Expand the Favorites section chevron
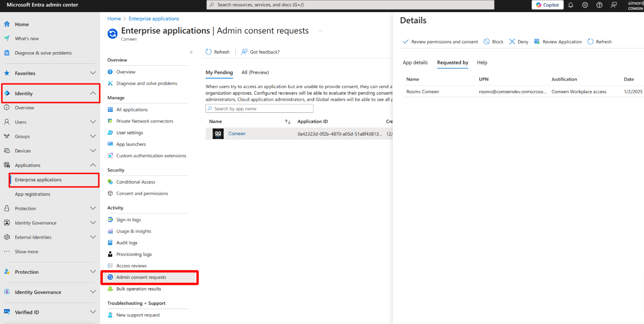 [x=93, y=73]
